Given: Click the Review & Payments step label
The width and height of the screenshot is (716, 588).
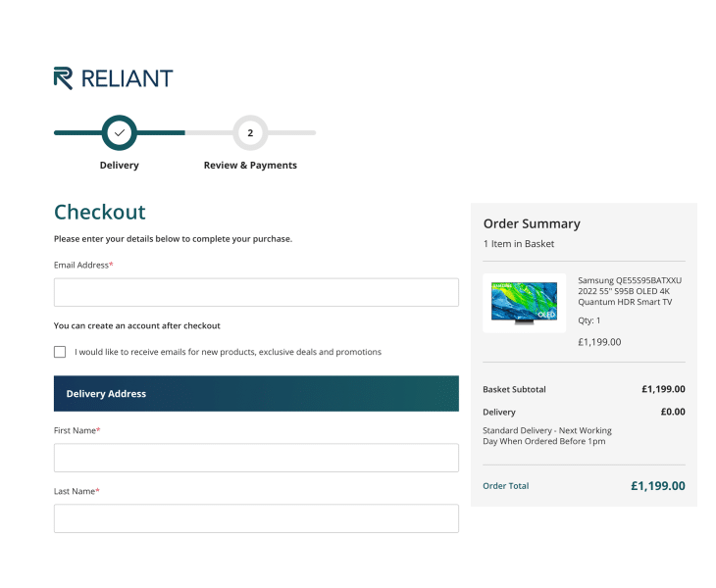Looking at the screenshot, I should coord(250,166).
